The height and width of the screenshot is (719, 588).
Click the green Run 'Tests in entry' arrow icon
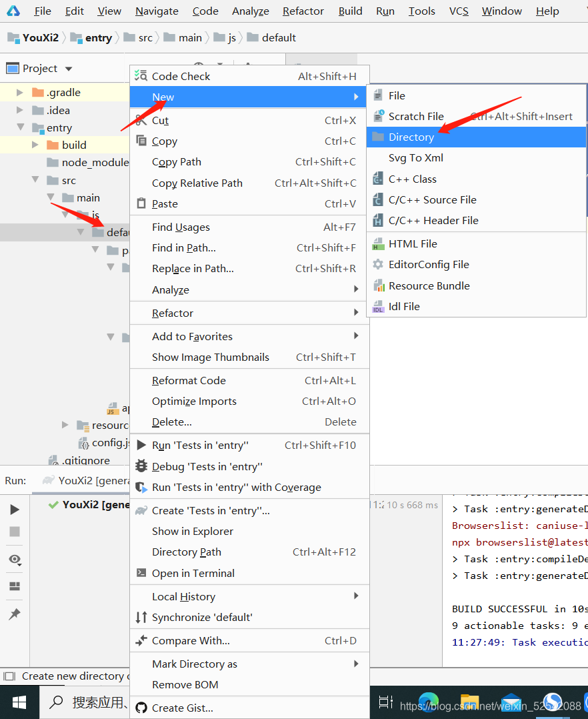[x=141, y=446]
